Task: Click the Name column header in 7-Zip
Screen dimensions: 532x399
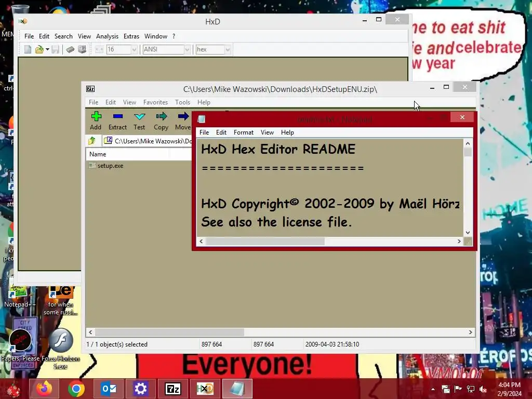Action: pyautogui.click(x=128, y=154)
